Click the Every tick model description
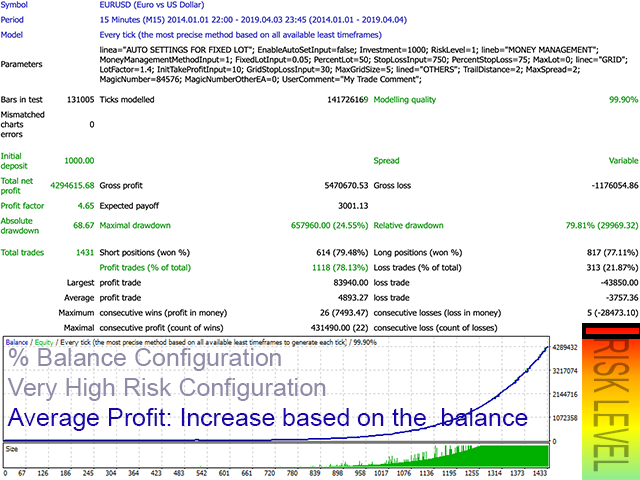The height and width of the screenshot is (480, 640). [241, 35]
